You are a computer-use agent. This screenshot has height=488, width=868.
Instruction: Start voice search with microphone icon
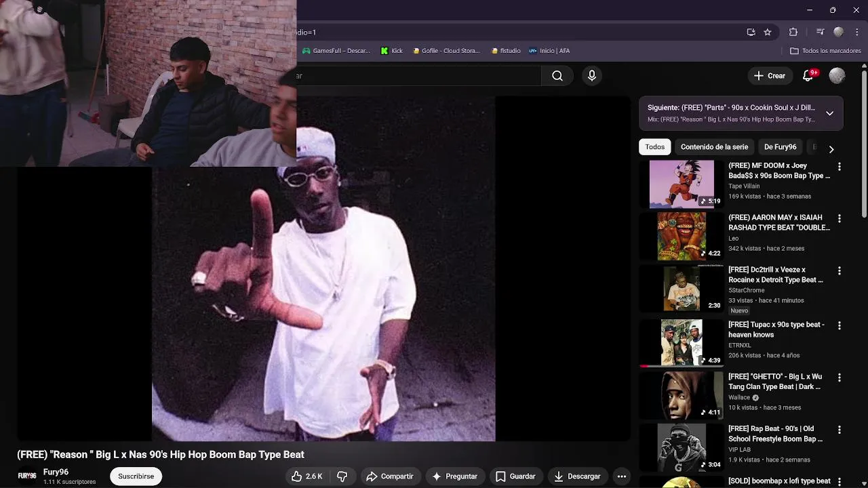click(x=592, y=76)
